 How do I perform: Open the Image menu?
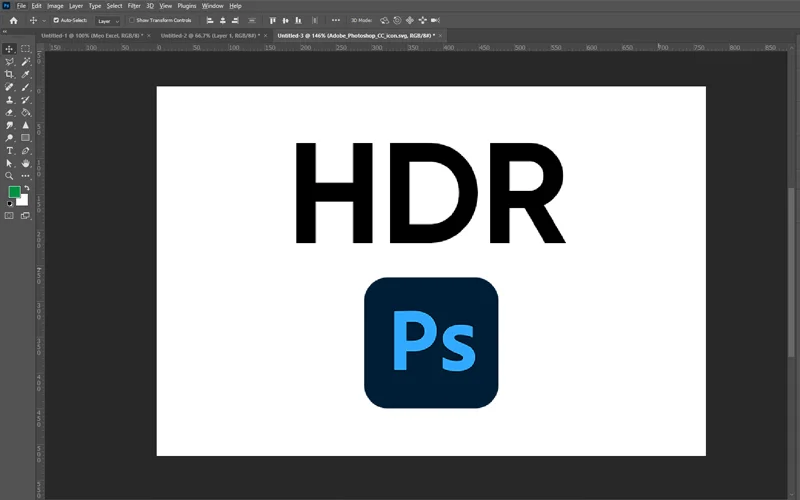click(x=55, y=6)
